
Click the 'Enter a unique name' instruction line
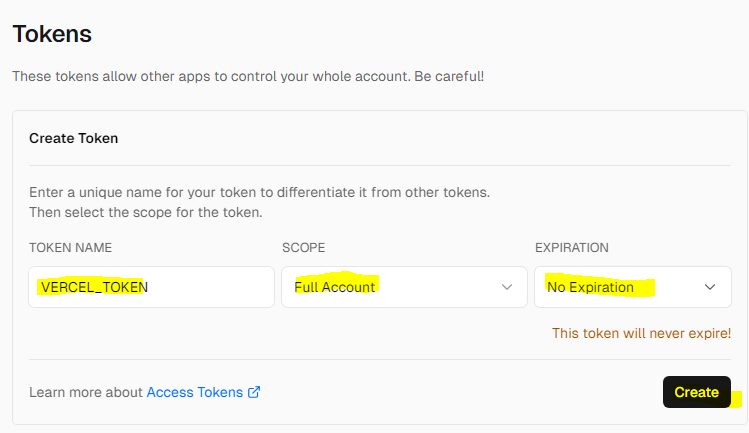[x=259, y=192]
